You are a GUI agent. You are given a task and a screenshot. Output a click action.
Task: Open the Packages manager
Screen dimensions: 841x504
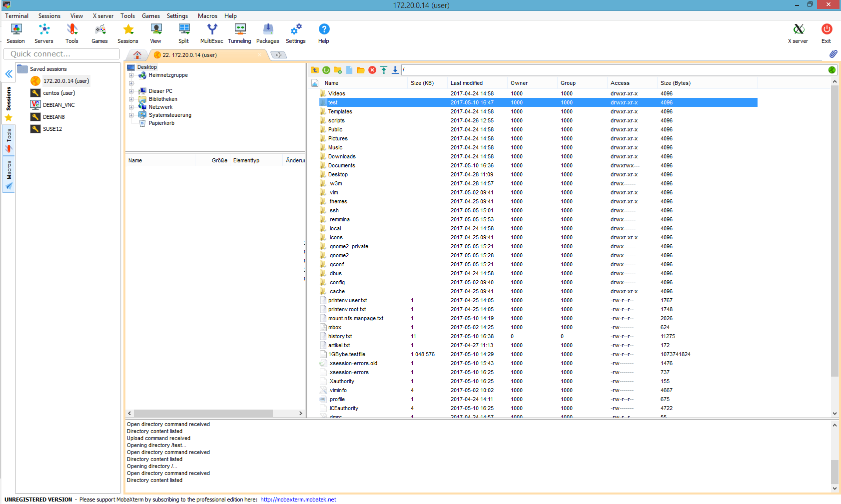point(267,33)
